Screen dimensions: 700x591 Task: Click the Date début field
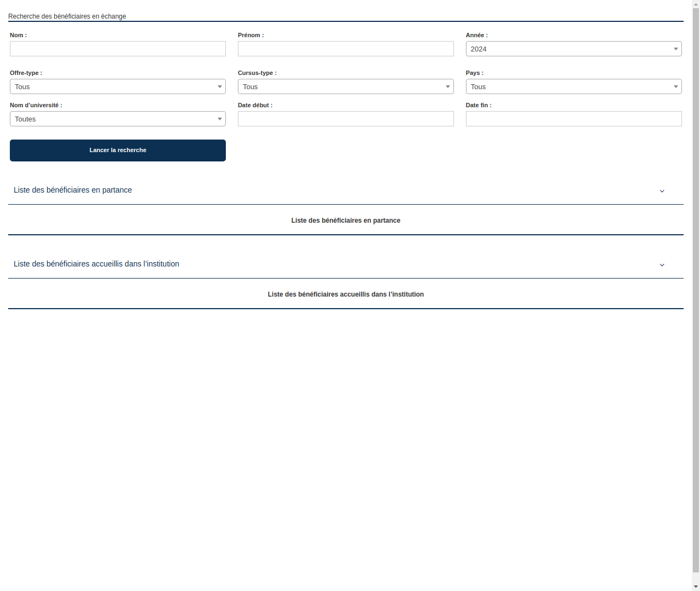346,119
